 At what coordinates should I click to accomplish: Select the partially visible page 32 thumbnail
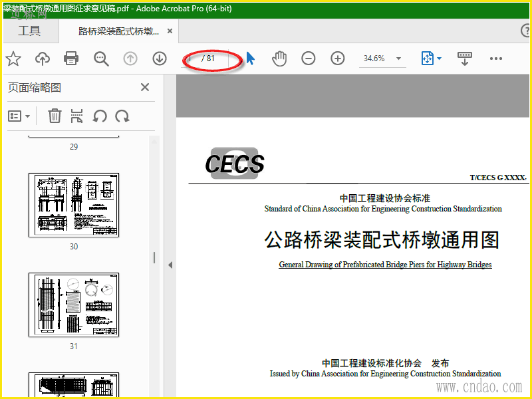pos(74,385)
